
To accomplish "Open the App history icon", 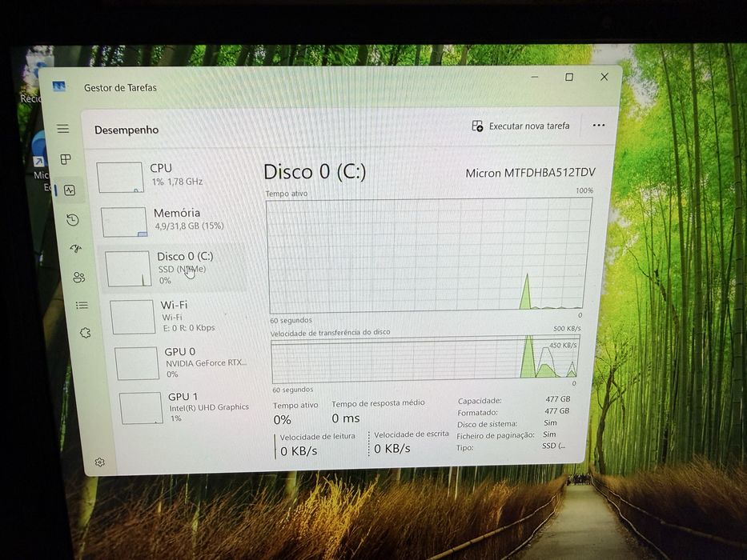I will click(72, 219).
